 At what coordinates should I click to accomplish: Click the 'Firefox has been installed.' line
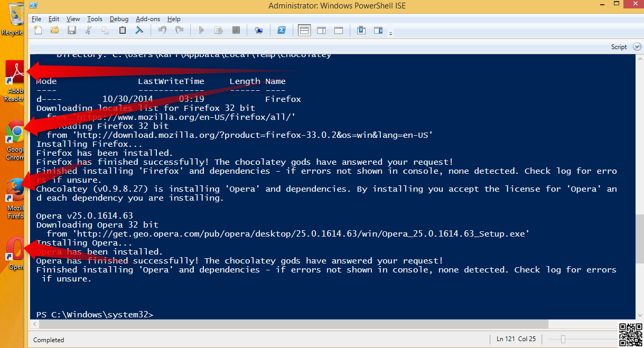point(105,153)
